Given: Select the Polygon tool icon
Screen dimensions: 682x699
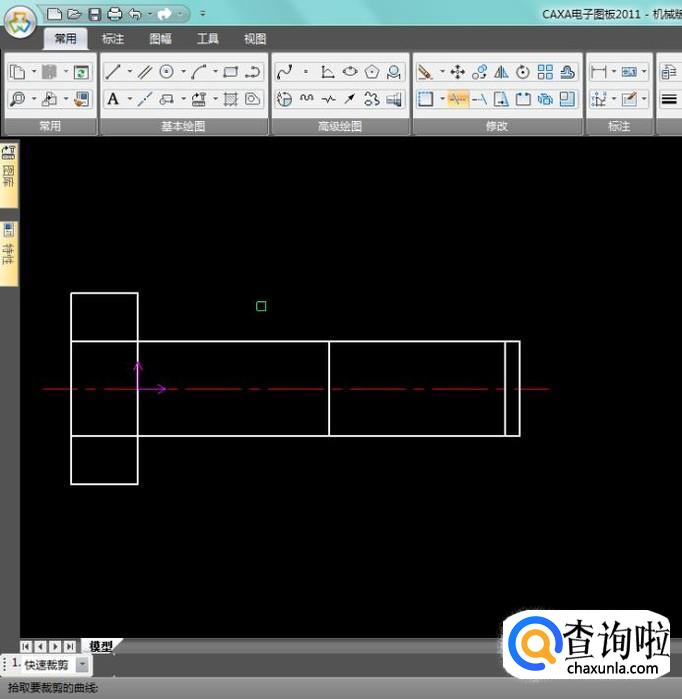Looking at the screenshot, I should click(x=372, y=72).
